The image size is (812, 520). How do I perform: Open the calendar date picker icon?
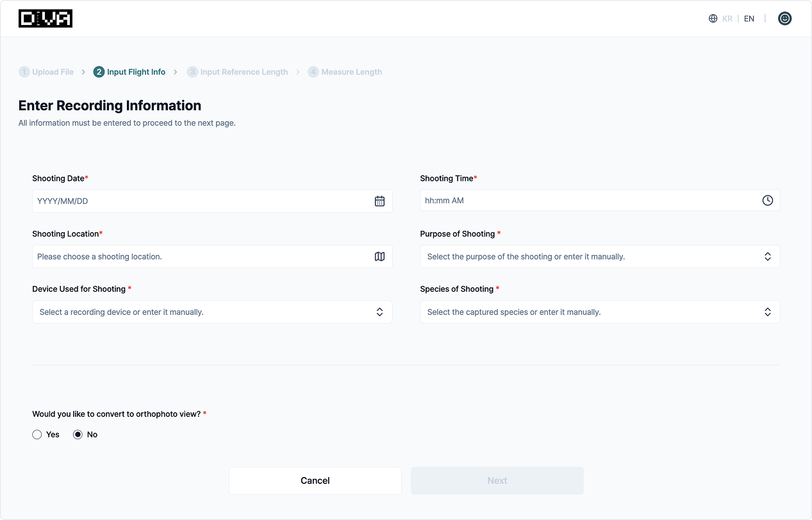point(379,201)
